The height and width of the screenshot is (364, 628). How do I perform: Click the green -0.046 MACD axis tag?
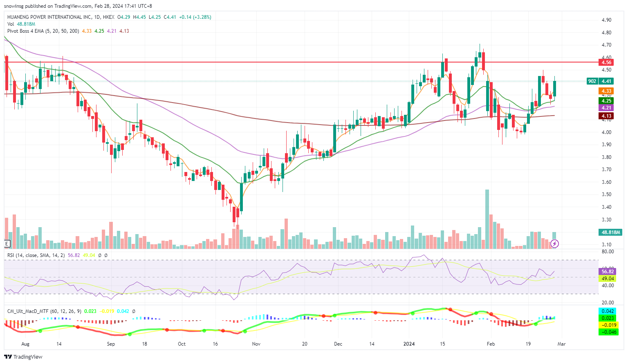(608, 332)
